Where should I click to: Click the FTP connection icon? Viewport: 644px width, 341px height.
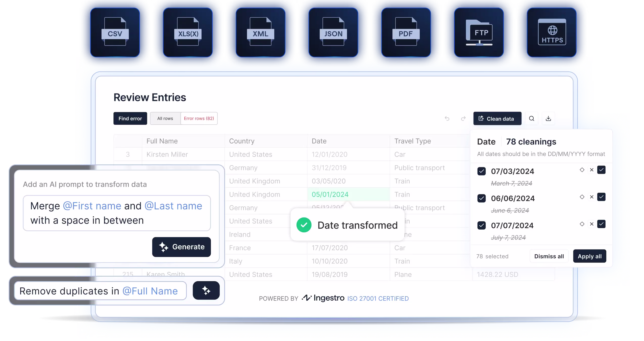pyautogui.click(x=479, y=32)
